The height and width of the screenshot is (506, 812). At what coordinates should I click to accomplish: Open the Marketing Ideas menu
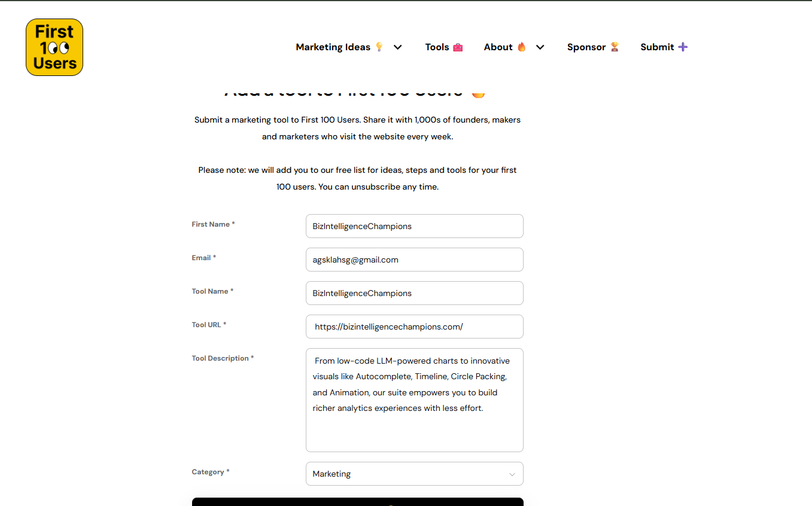point(333,47)
